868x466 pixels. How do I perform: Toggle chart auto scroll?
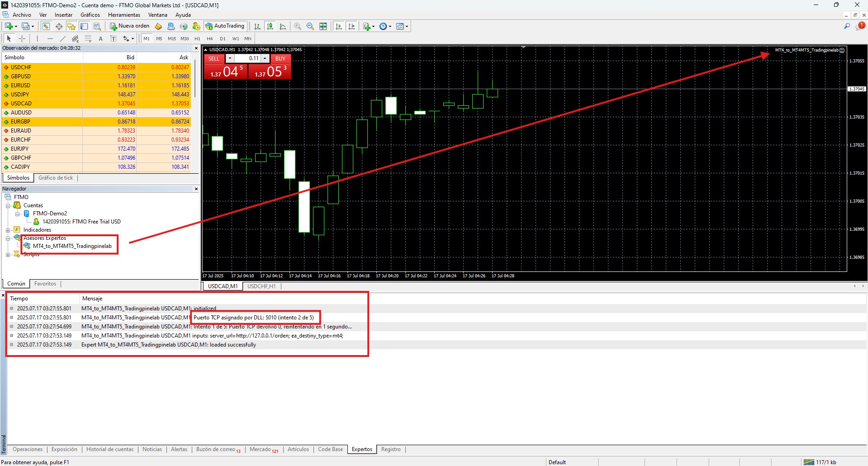pyautogui.click(x=338, y=26)
